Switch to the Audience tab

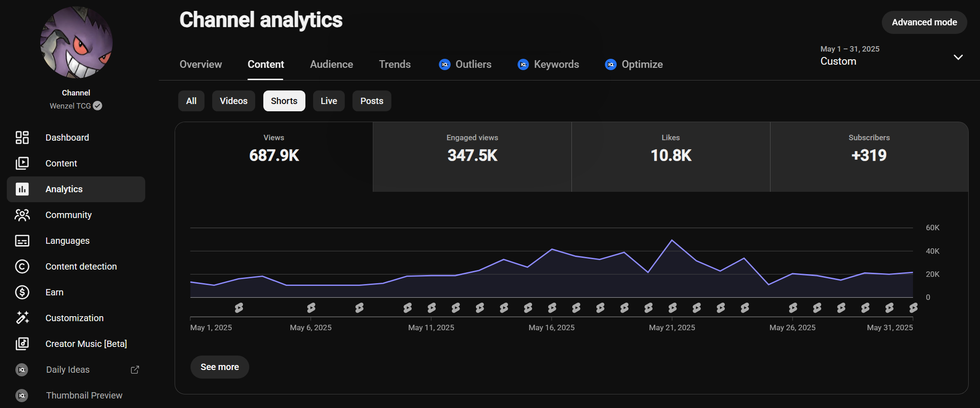point(332,64)
